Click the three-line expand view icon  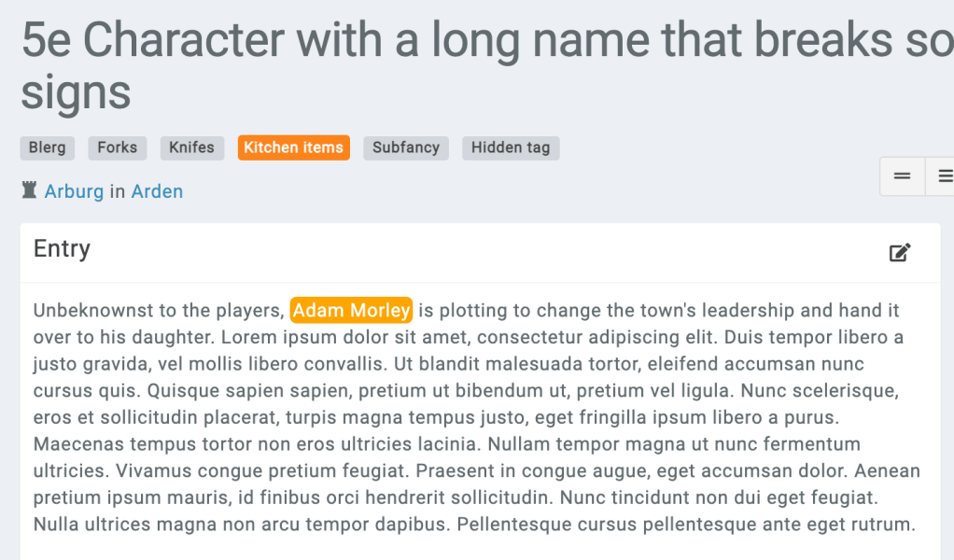[x=945, y=176]
